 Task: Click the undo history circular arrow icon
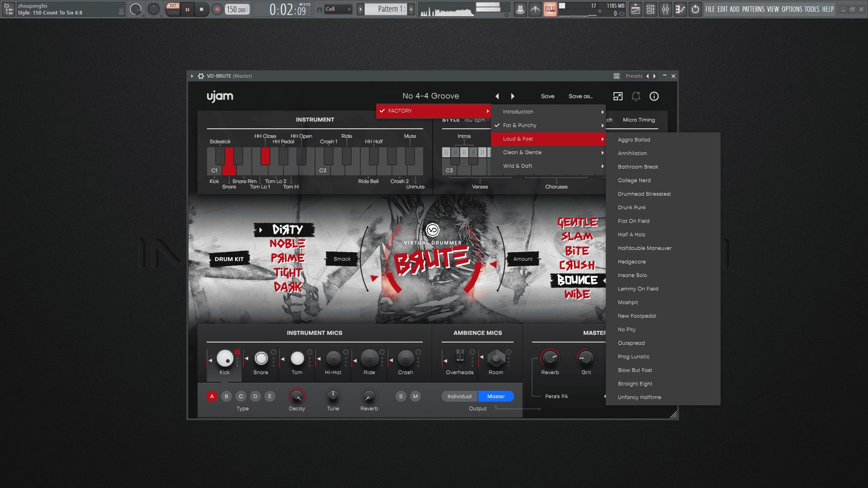coord(695,9)
